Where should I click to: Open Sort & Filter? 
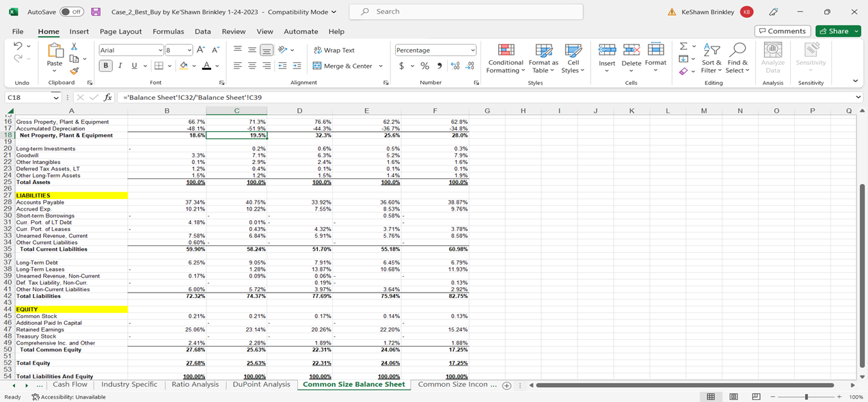(x=711, y=58)
